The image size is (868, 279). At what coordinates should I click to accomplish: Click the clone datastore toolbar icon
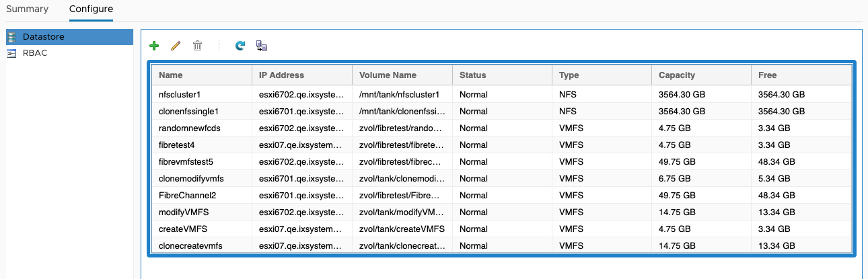[262, 46]
